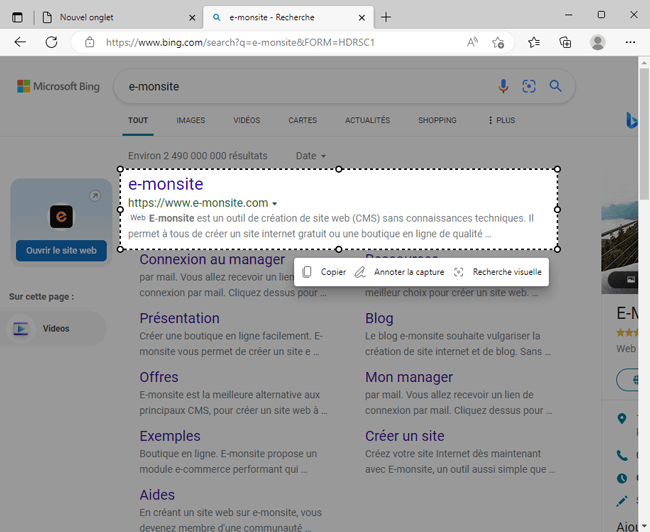The width and height of the screenshot is (650, 532).
Task: Click the Ouvrir le site web button
Action: click(x=61, y=250)
